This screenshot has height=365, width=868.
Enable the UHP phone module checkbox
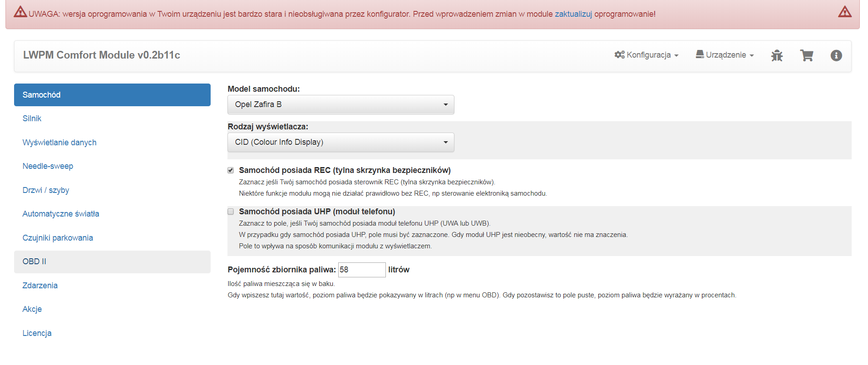231,212
